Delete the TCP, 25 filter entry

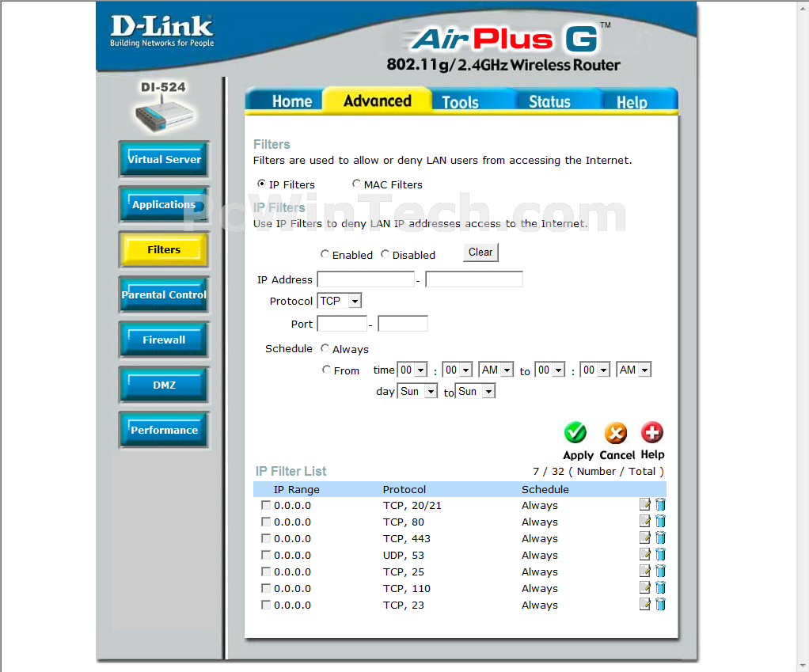click(x=660, y=571)
